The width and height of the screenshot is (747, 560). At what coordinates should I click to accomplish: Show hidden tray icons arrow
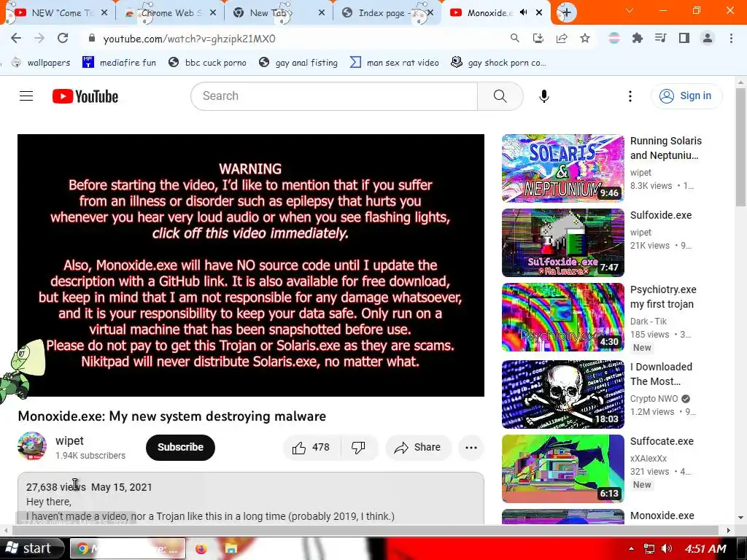pyautogui.click(x=631, y=548)
